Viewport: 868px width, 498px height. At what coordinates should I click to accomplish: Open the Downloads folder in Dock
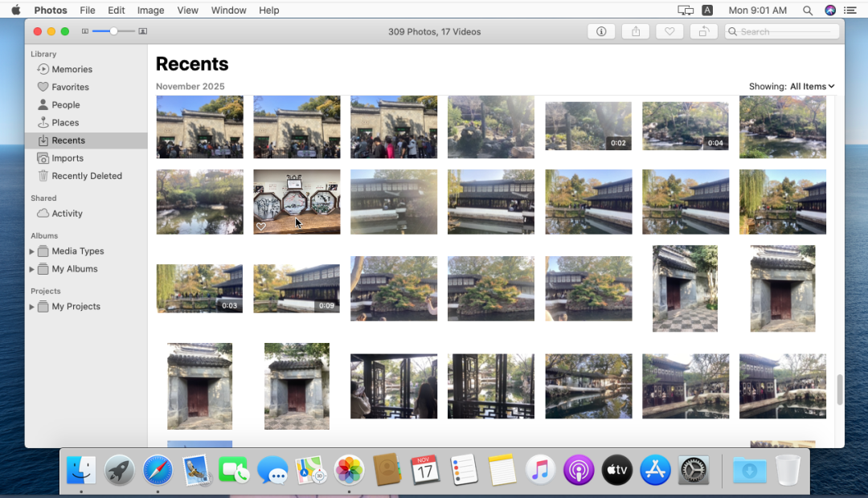(x=750, y=471)
